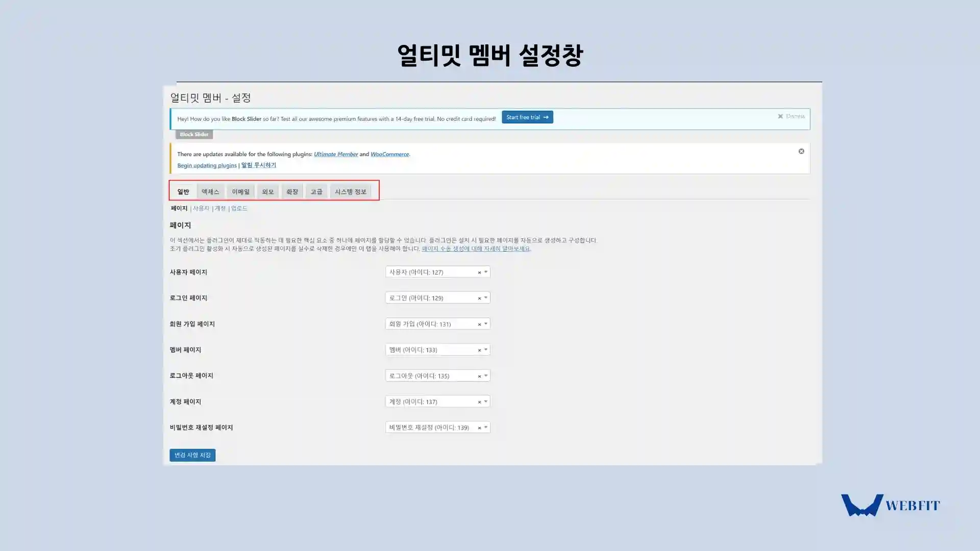Viewport: 980px width, 551px height.
Task: Click the 회원 가입 페이지 field label
Action: tap(192, 324)
